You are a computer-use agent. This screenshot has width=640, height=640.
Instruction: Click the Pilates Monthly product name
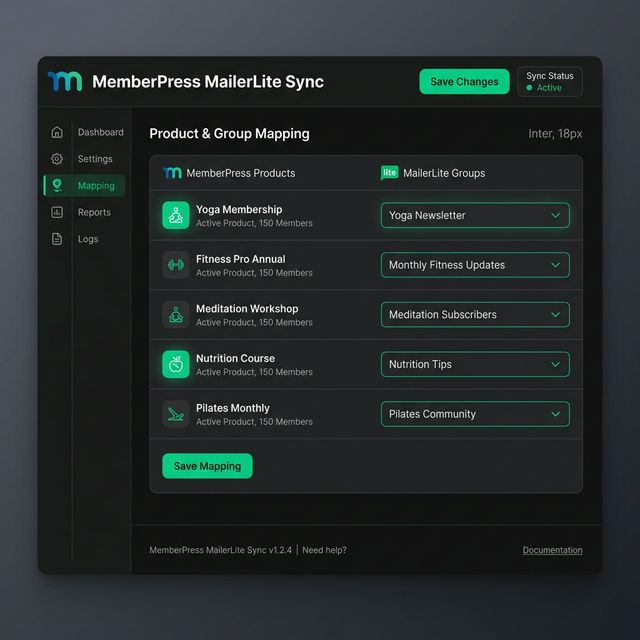[x=233, y=408]
